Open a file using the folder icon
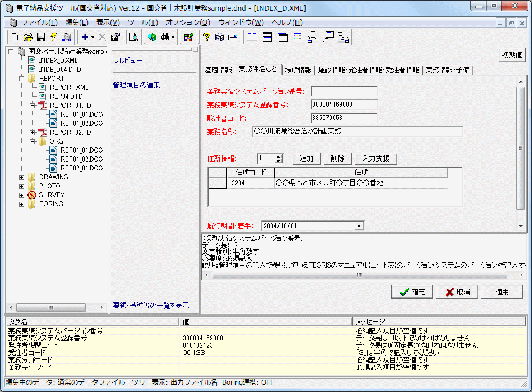The height and width of the screenshot is (392, 532). coord(28,37)
